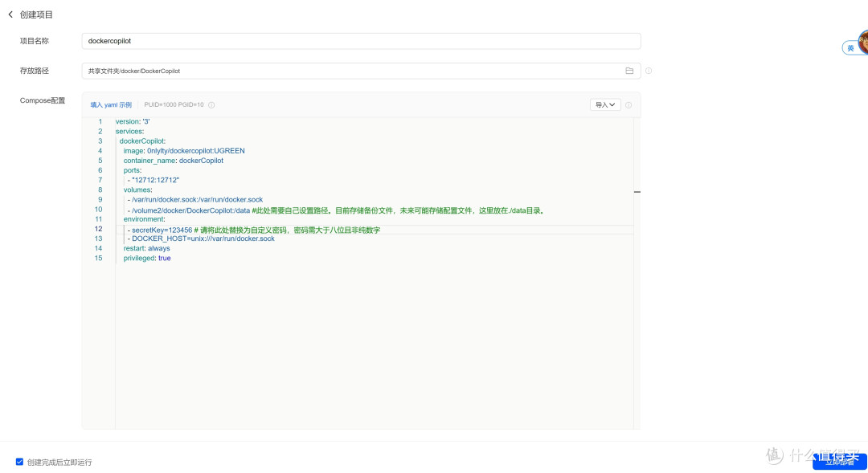Click the blue 立即部署 button
The width and height of the screenshot is (868, 473).
tap(839, 462)
